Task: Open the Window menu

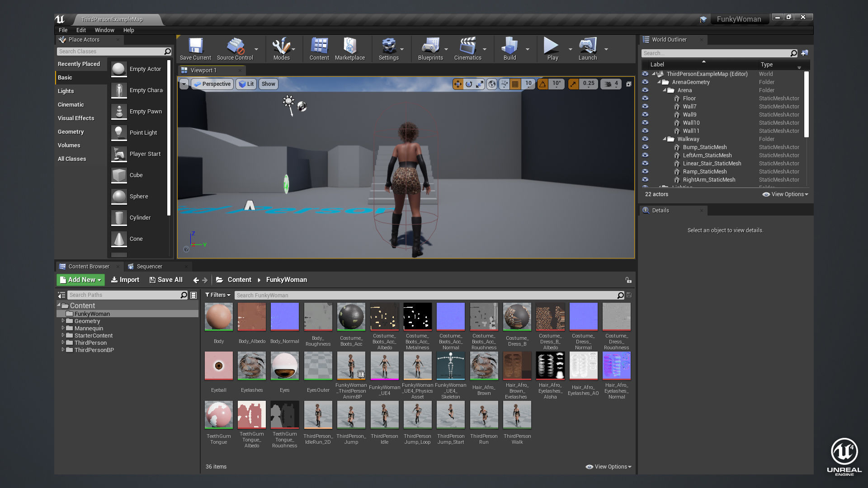Action: point(104,30)
